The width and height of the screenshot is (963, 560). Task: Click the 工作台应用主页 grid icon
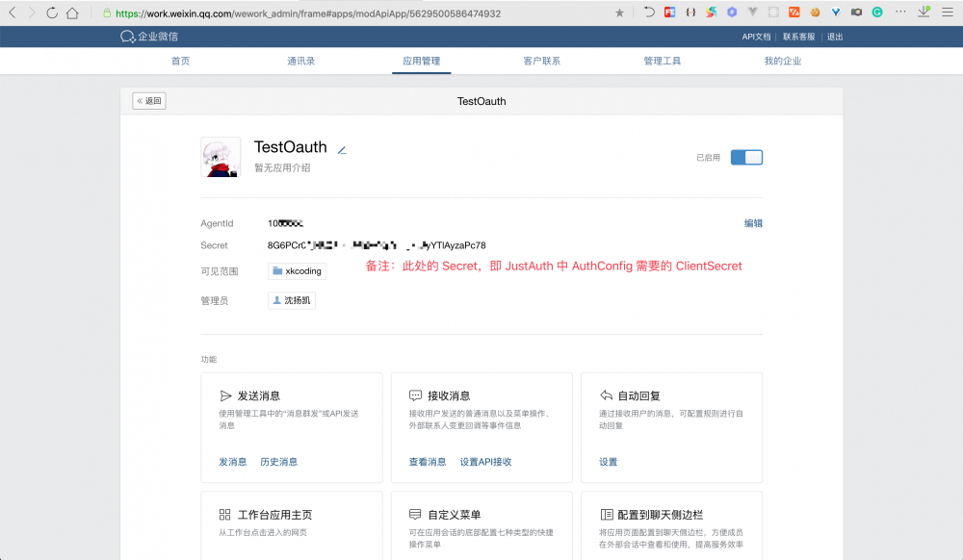pyautogui.click(x=225, y=514)
